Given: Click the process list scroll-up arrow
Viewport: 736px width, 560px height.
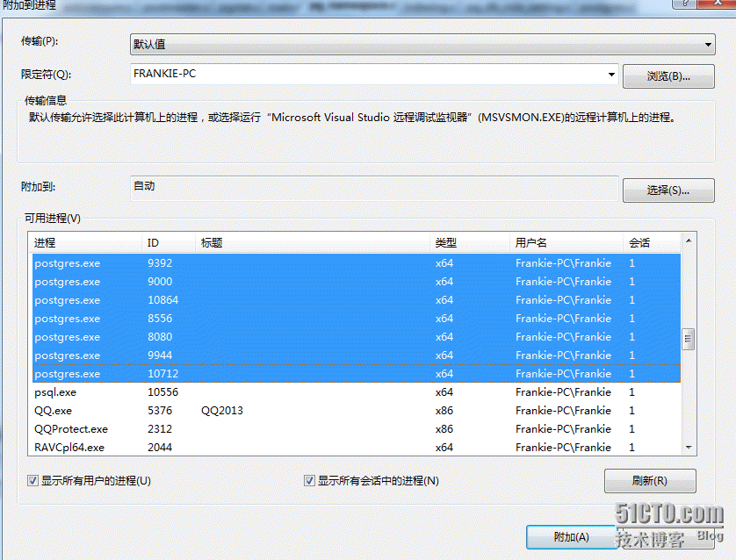Looking at the screenshot, I should point(689,241).
